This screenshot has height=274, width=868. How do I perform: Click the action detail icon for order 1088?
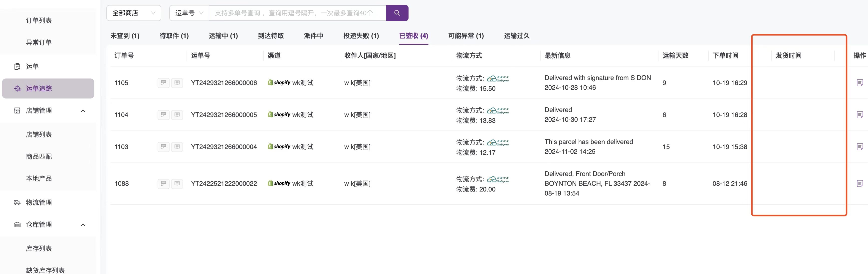click(x=860, y=183)
